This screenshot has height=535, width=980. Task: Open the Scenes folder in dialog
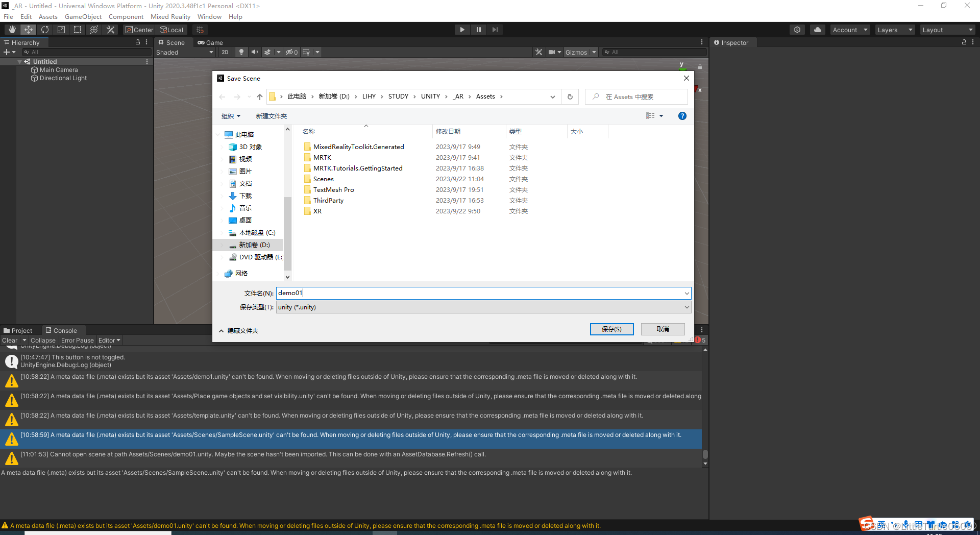pyautogui.click(x=323, y=179)
